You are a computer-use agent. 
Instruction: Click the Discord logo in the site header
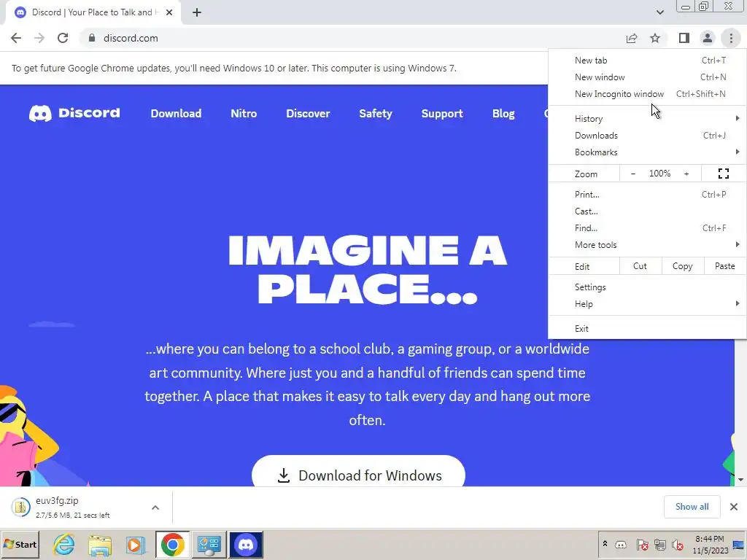point(74,113)
